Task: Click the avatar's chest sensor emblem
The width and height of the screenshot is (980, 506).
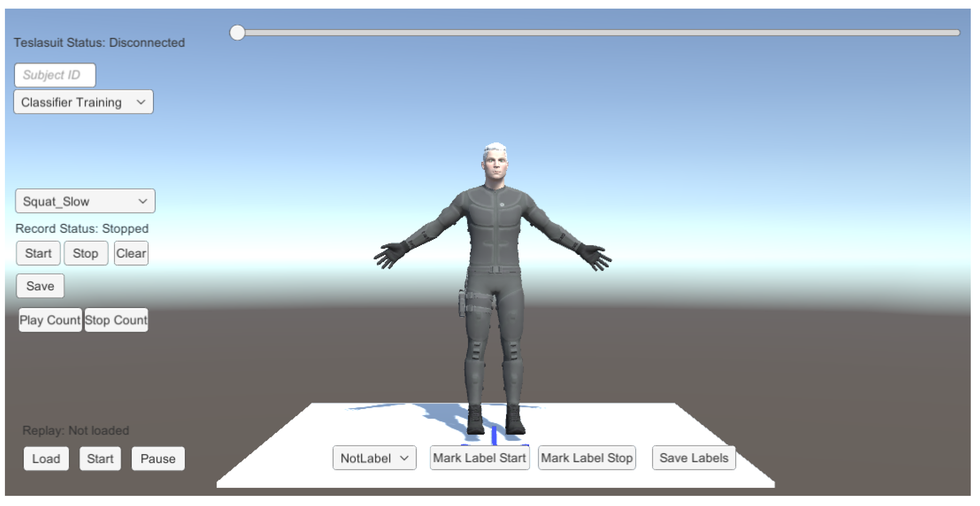Action: (502, 205)
